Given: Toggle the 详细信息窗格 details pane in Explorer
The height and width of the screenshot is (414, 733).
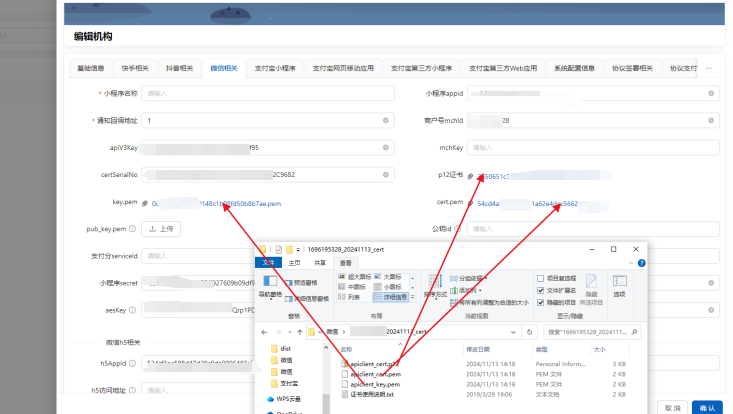Looking at the screenshot, I should 306,299.
